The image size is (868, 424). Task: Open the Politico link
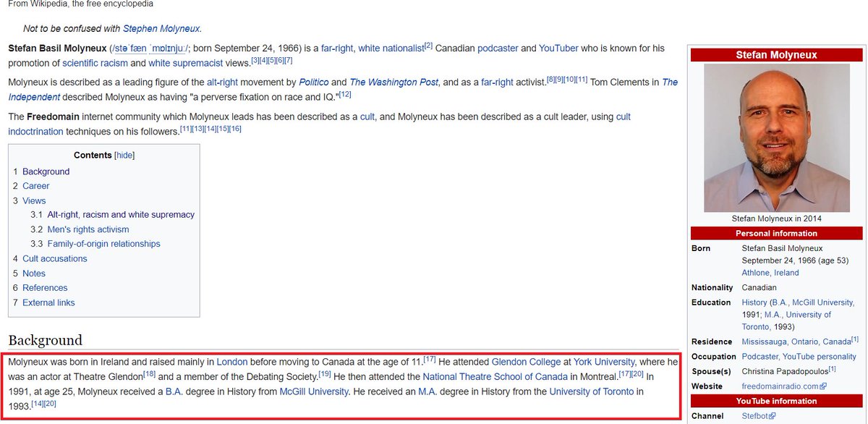[312, 82]
